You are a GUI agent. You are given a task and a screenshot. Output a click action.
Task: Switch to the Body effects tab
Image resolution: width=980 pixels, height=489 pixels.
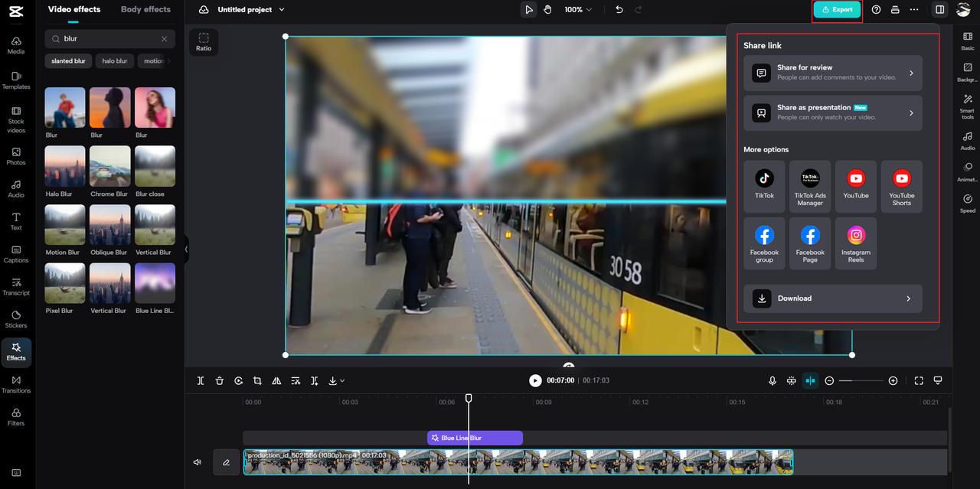tap(145, 9)
